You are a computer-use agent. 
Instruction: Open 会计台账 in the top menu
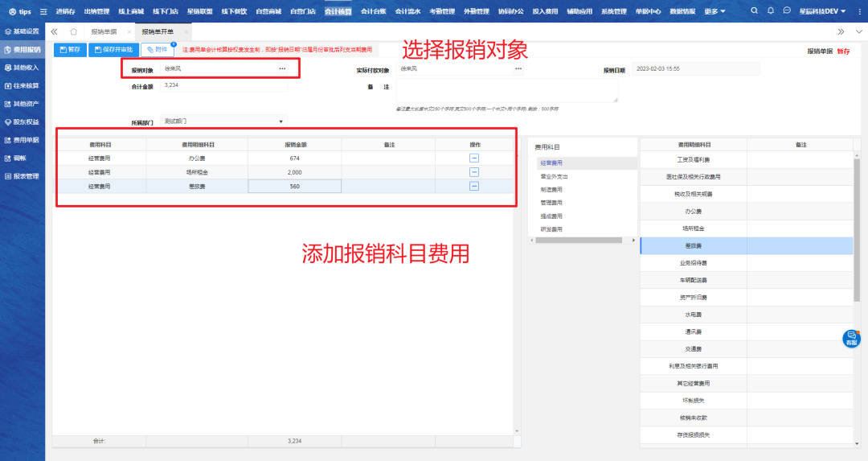tap(373, 11)
